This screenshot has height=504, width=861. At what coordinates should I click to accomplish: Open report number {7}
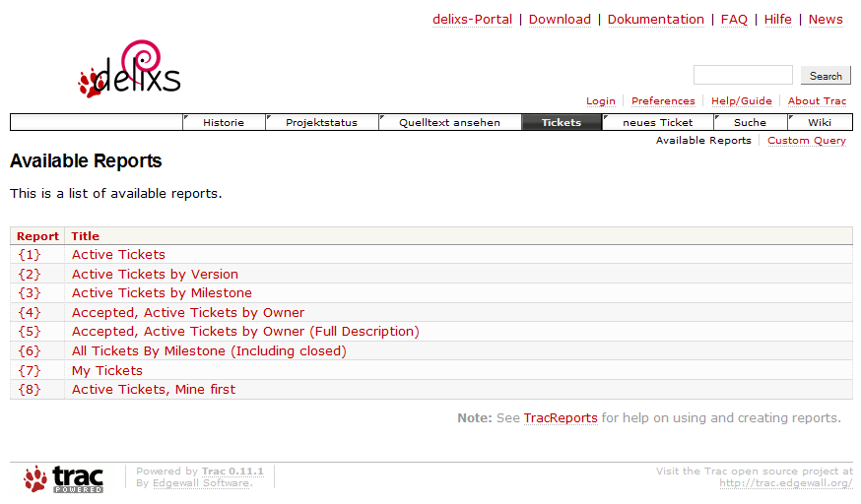tap(30, 371)
